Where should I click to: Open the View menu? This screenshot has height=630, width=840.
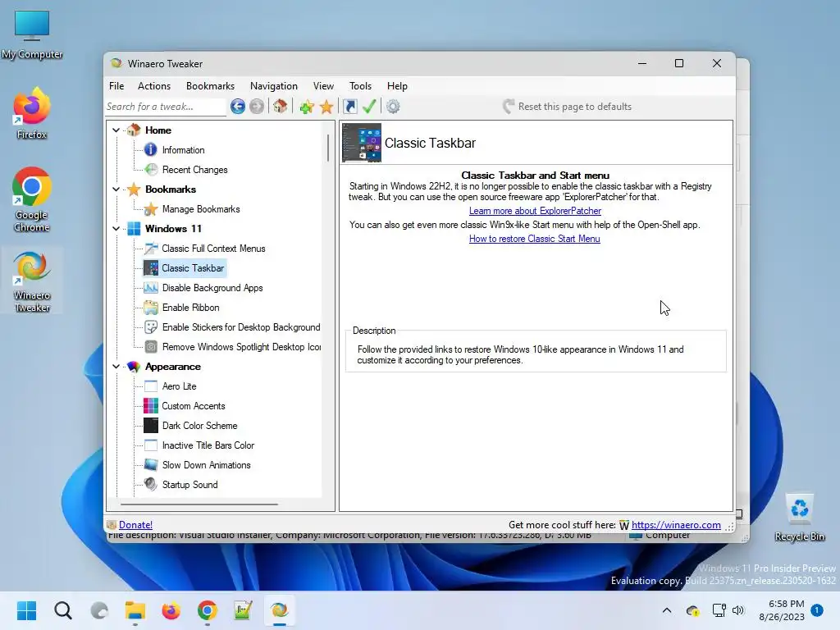323,85
